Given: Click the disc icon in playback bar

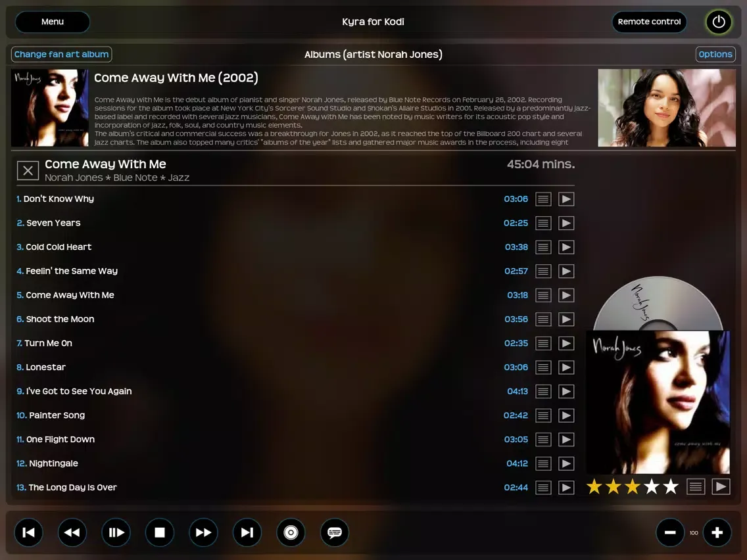Looking at the screenshot, I should (x=291, y=532).
